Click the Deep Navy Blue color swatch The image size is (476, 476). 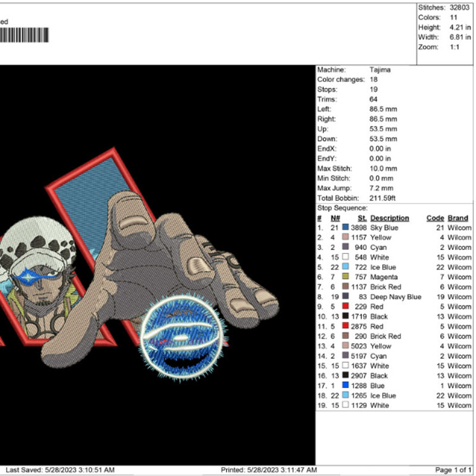coord(346,297)
